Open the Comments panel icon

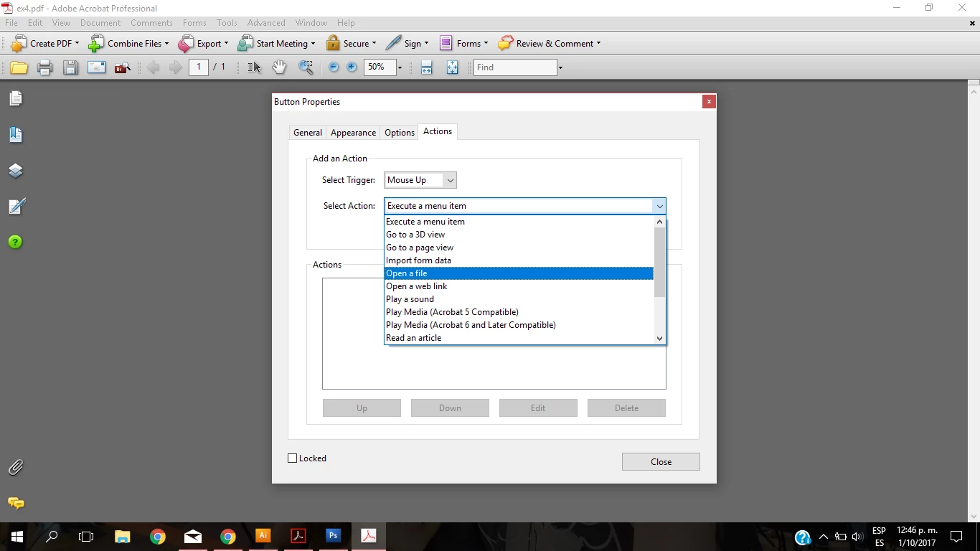(x=16, y=503)
